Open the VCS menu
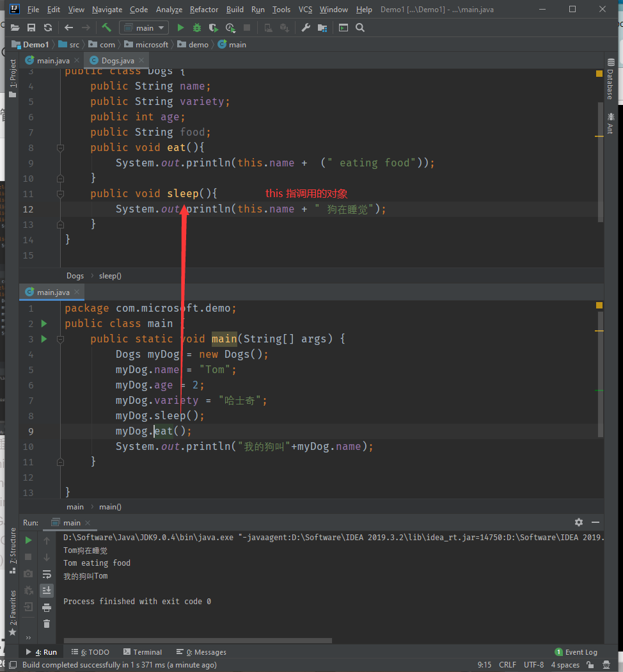This screenshot has height=672, width=623. pos(305,10)
